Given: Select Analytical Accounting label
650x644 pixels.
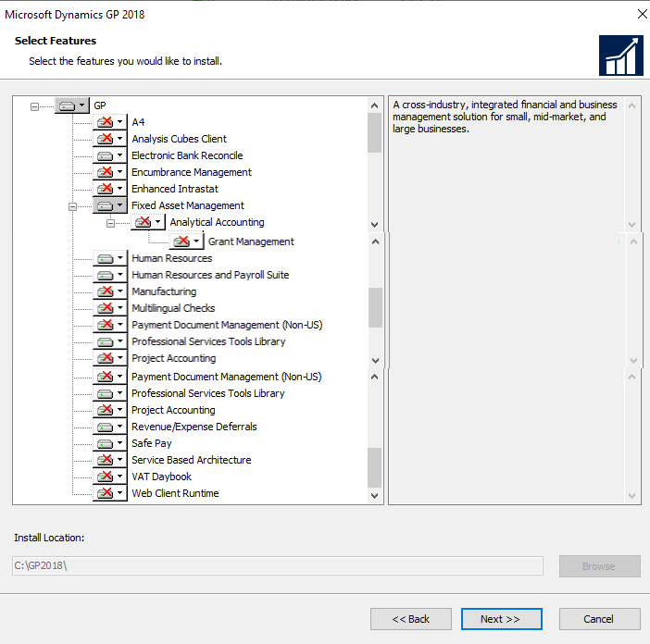Looking at the screenshot, I should pyautogui.click(x=217, y=222).
